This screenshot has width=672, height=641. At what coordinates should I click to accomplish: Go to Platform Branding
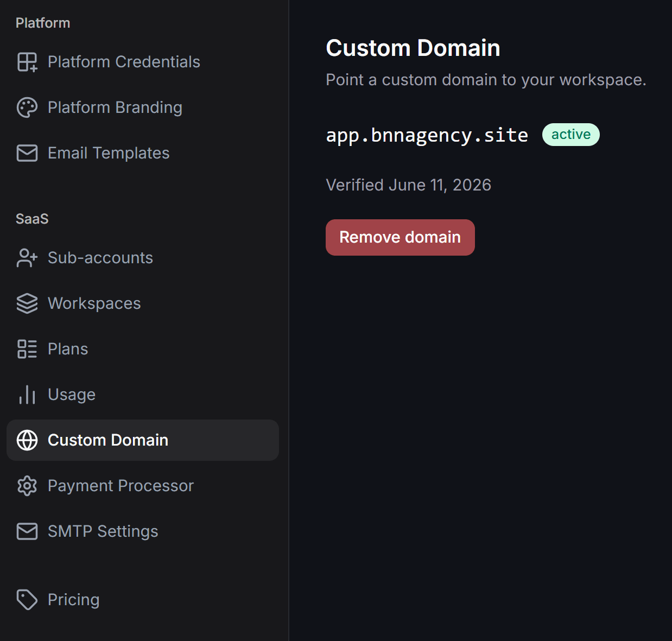click(x=143, y=107)
